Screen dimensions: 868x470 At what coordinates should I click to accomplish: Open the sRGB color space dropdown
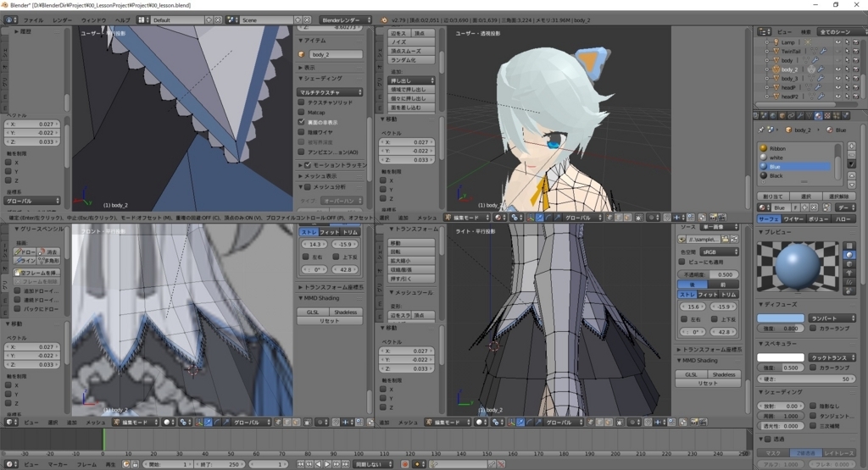tap(719, 252)
